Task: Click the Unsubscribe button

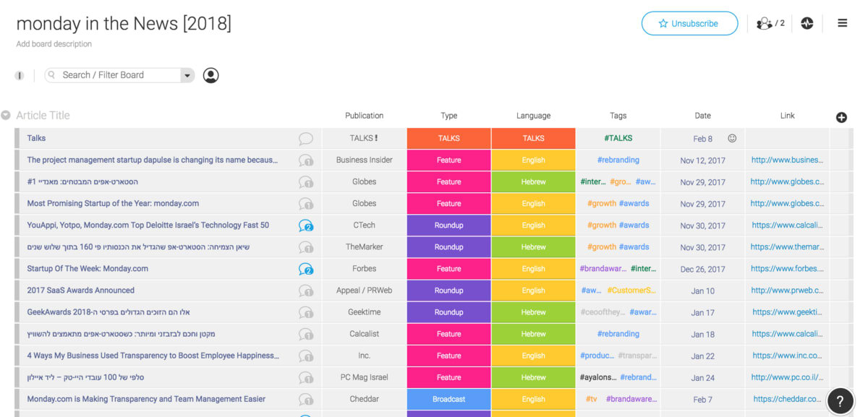Action: coord(689,23)
